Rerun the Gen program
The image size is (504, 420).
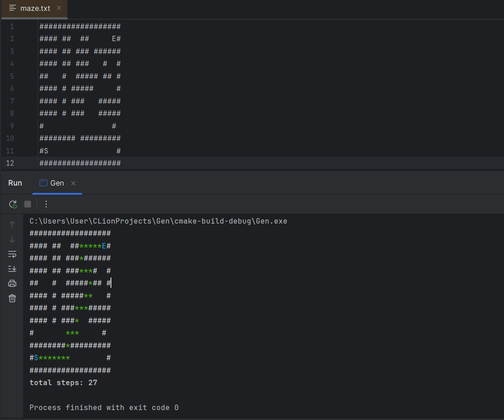[13, 204]
